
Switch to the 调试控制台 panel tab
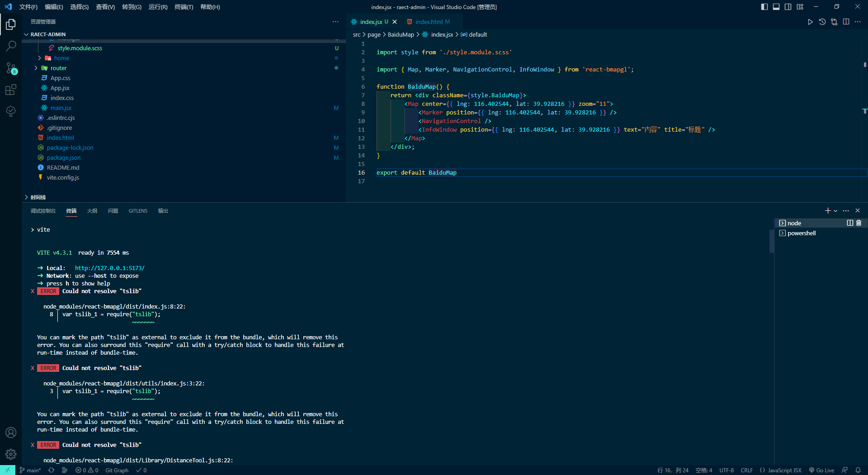(43, 211)
